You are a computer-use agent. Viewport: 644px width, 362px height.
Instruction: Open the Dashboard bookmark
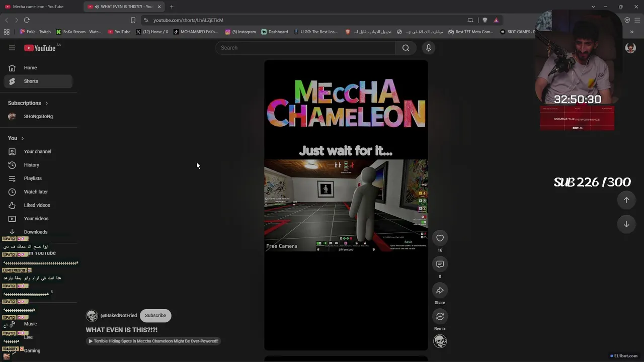(x=275, y=32)
